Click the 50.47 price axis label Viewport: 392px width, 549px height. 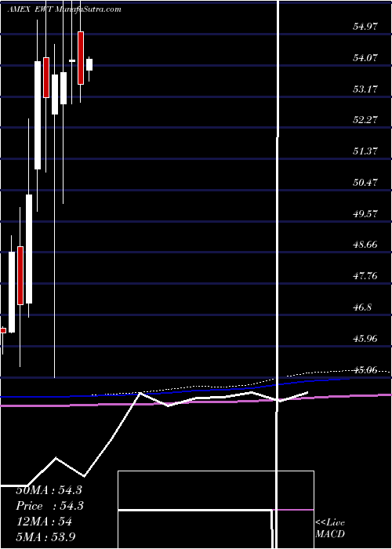click(365, 182)
